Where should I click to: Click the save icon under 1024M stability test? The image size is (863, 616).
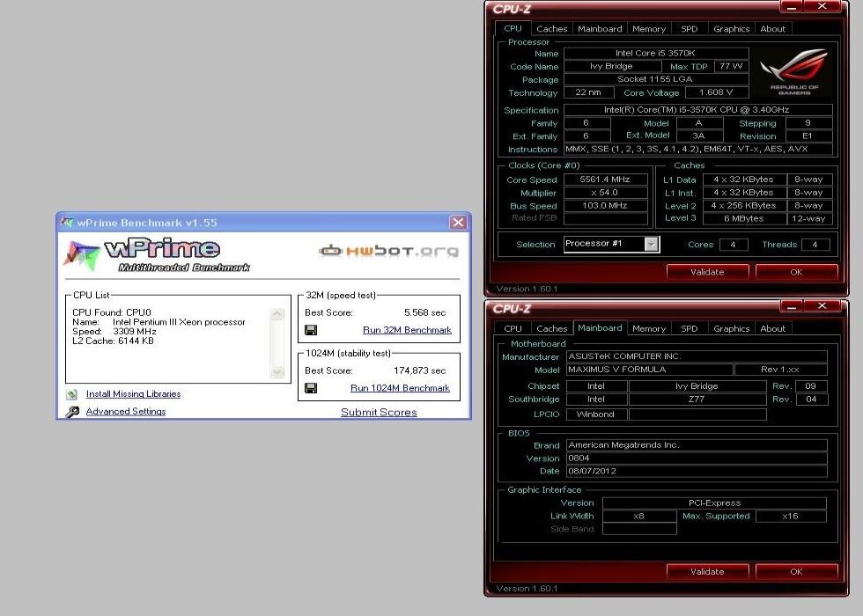pyautogui.click(x=310, y=388)
